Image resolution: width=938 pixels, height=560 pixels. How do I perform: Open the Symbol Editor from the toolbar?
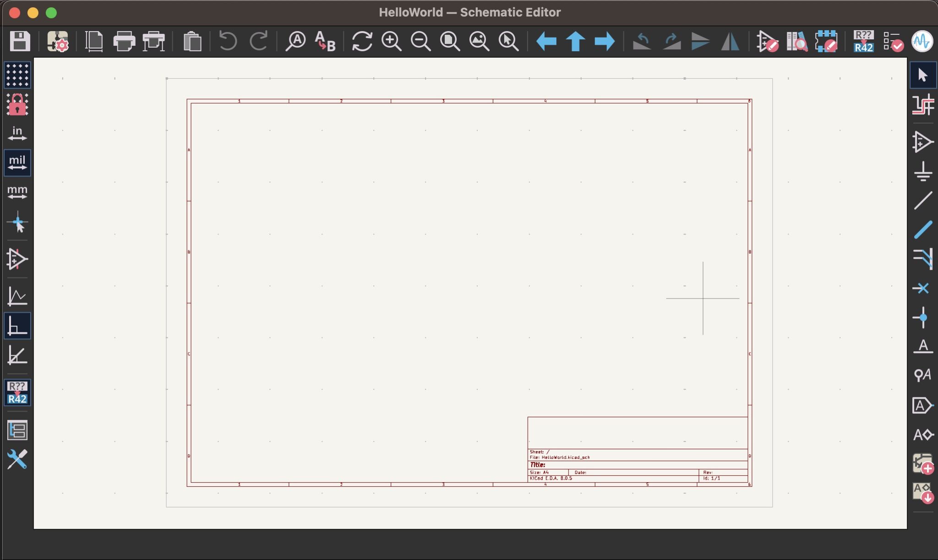tap(767, 41)
